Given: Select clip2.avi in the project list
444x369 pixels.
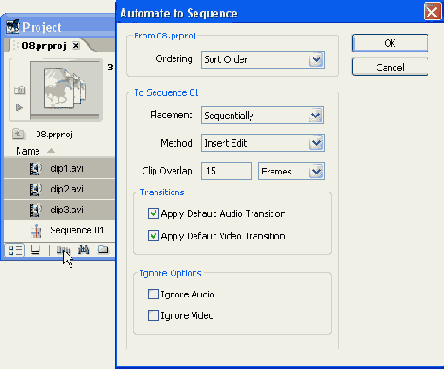Looking at the screenshot, I should pyautogui.click(x=60, y=189).
